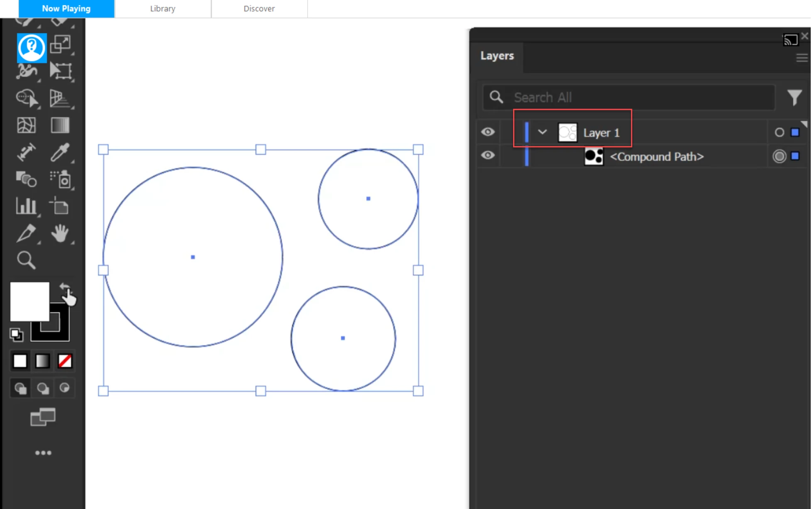Switch to the Library tab
The height and width of the screenshot is (509, 812).
pyautogui.click(x=163, y=9)
